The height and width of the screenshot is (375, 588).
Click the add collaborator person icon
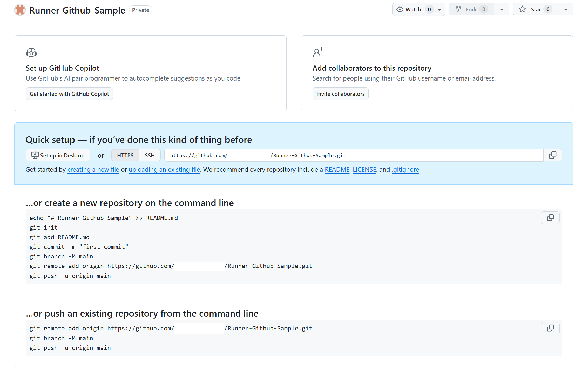tap(318, 52)
